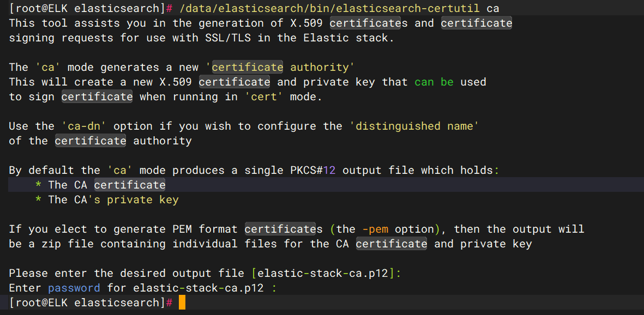Click the bracketed default filename elastic-stack-ca.p12
This screenshot has height=315, width=644.
point(322,273)
